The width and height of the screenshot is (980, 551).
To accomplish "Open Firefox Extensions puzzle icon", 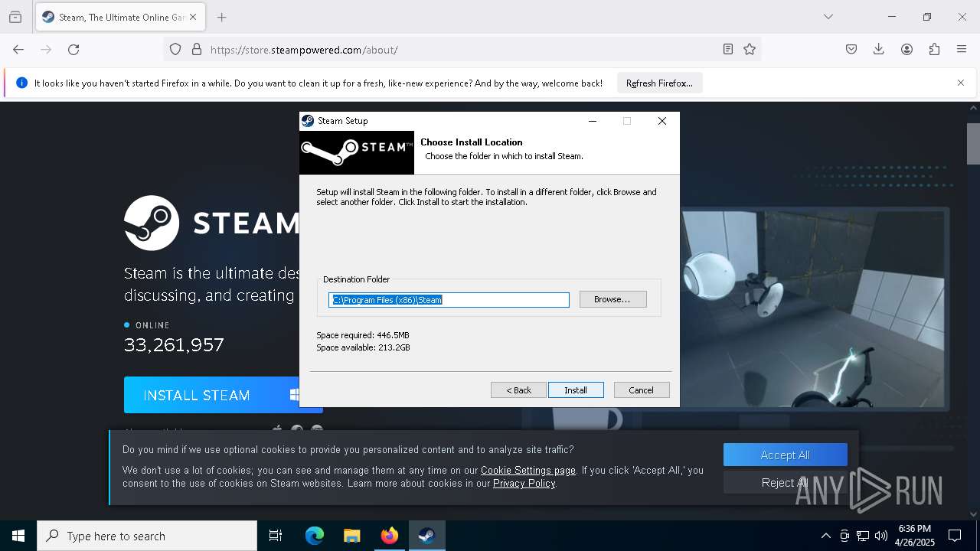I will pyautogui.click(x=934, y=49).
